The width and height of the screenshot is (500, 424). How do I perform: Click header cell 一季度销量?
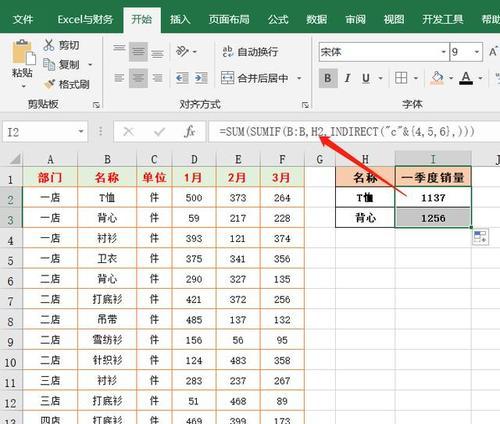coord(433,177)
